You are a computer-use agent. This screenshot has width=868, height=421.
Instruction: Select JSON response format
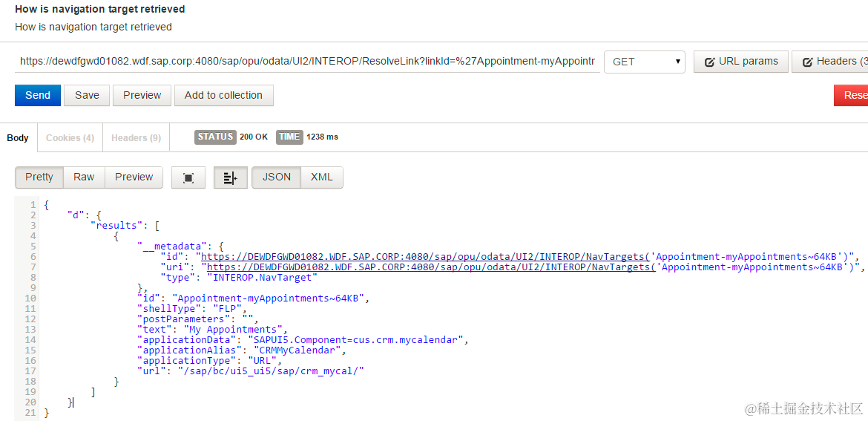coord(276,177)
